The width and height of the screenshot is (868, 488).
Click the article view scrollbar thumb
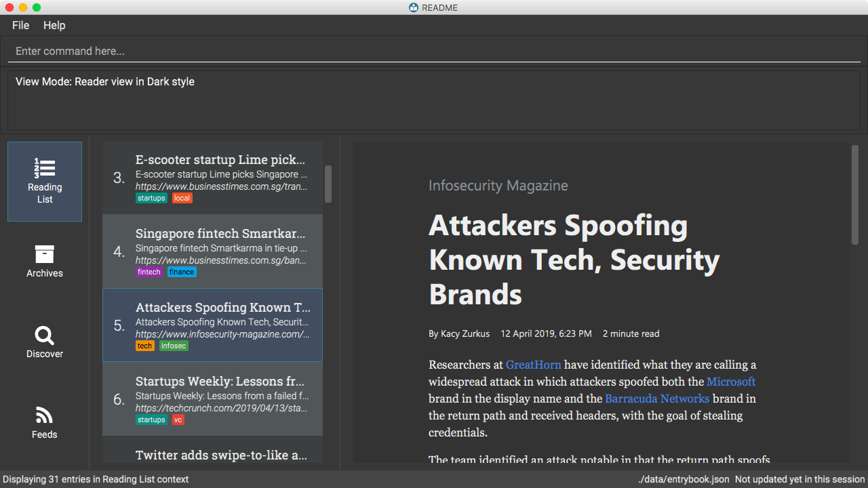pos(855,195)
